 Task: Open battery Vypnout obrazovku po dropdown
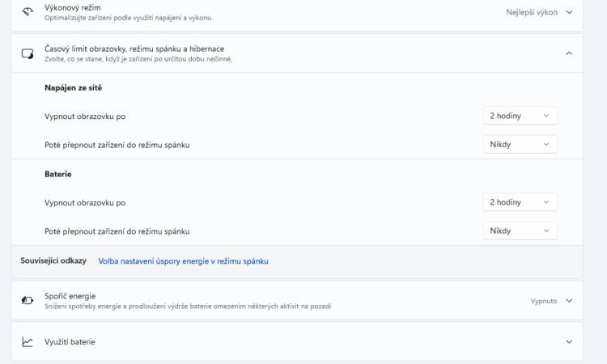520,202
